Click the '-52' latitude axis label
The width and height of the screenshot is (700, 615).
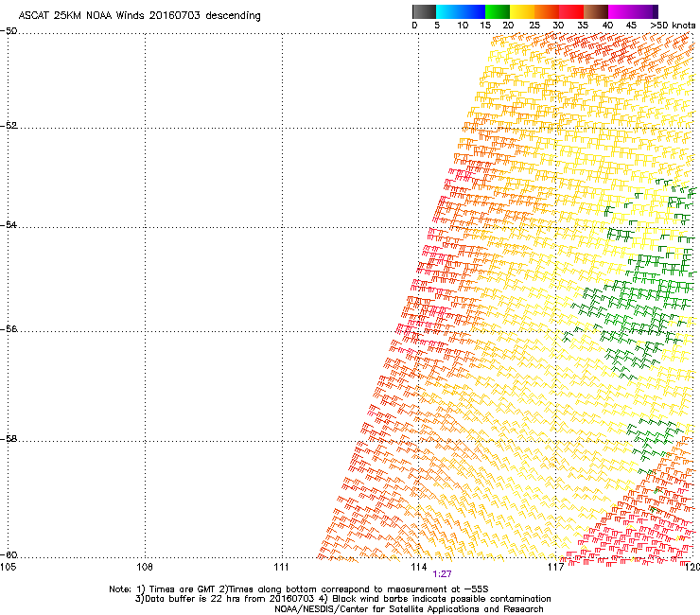pyautogui.click(x=9, y=126)
